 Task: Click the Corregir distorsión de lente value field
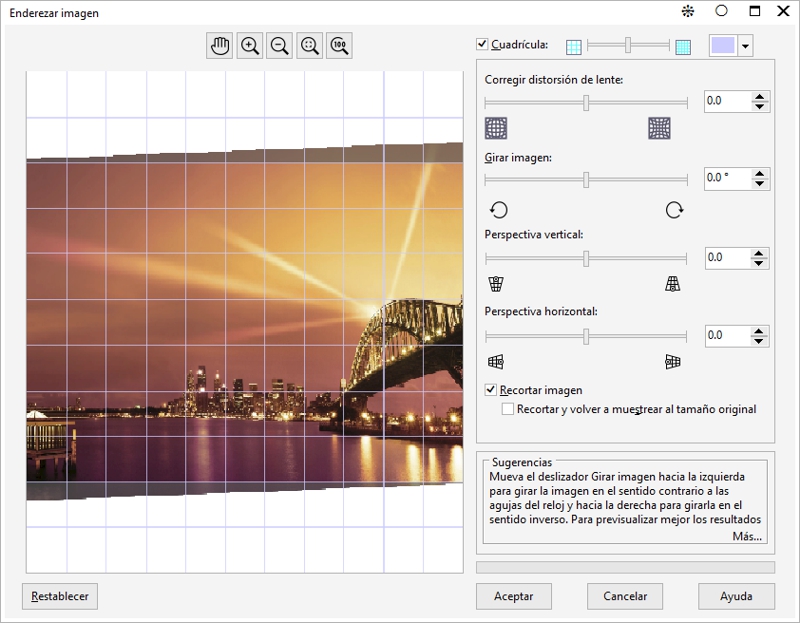coord(726,101)
